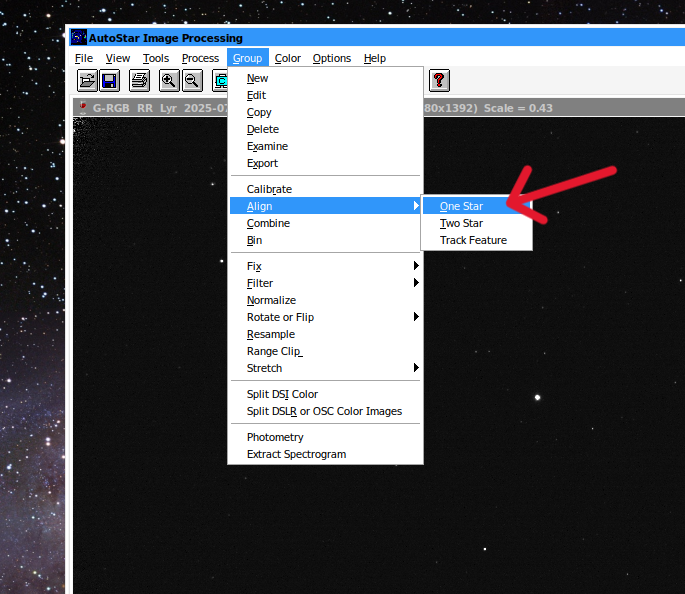Open the Options menu

click(332, 58)
